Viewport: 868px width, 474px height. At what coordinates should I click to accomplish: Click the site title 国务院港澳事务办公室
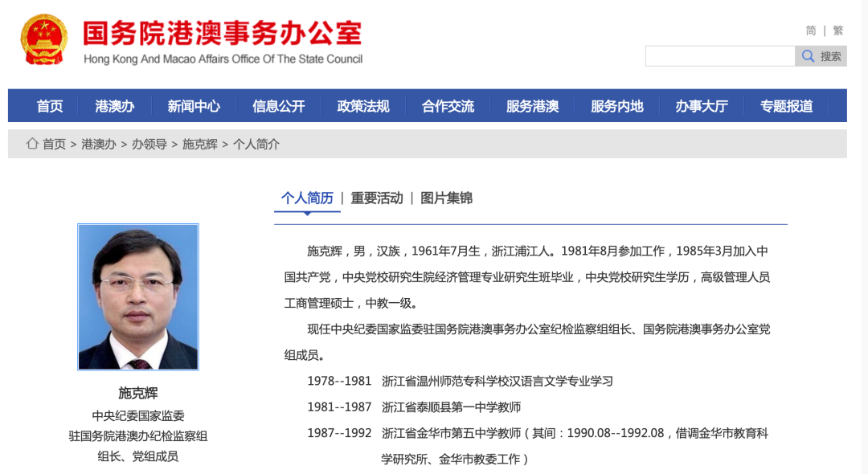click(x=223, y=33)
